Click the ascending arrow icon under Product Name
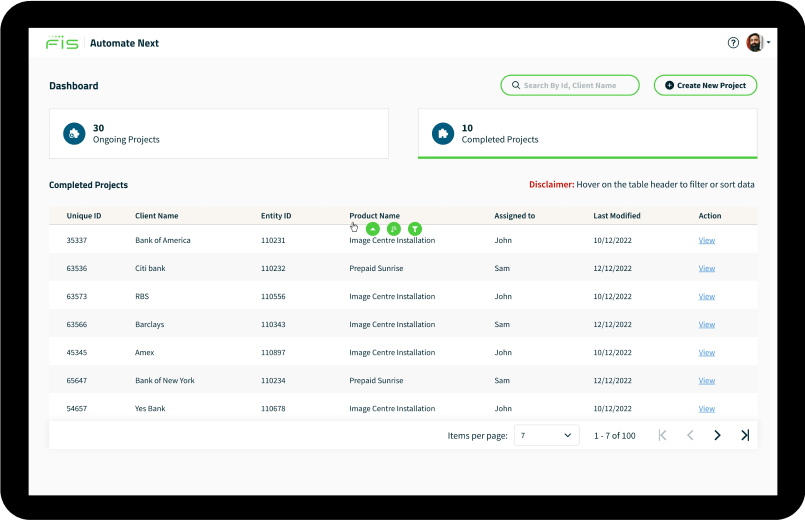This screenshot has width=805, height=520. click(x=373, y=229)
